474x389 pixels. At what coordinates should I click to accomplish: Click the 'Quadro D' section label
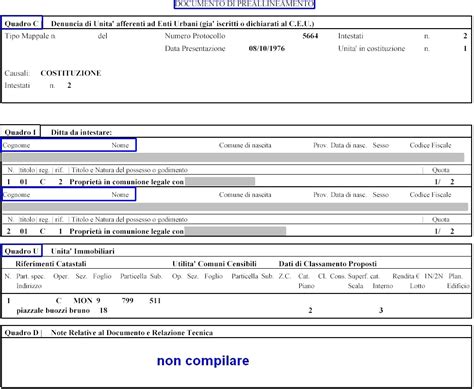[21, 333]
